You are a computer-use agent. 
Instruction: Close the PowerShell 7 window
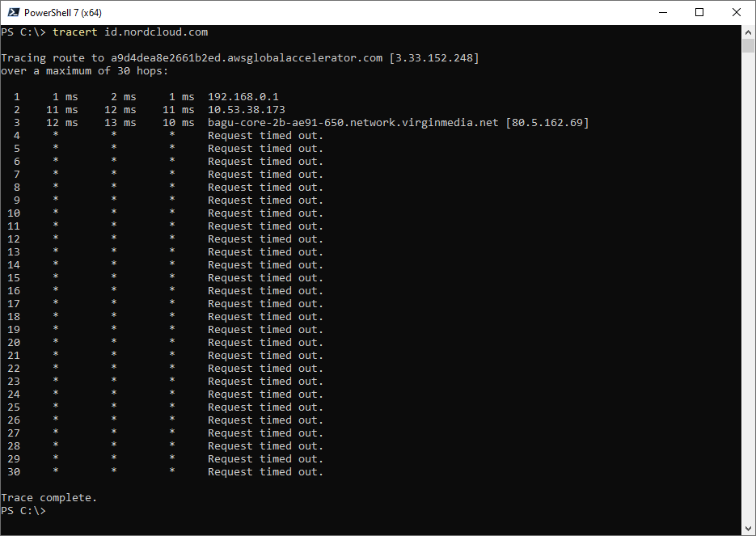point(736,12)
